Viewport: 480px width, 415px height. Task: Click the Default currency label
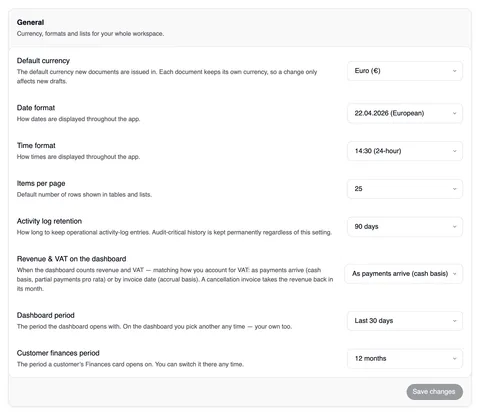click(43, 61)
